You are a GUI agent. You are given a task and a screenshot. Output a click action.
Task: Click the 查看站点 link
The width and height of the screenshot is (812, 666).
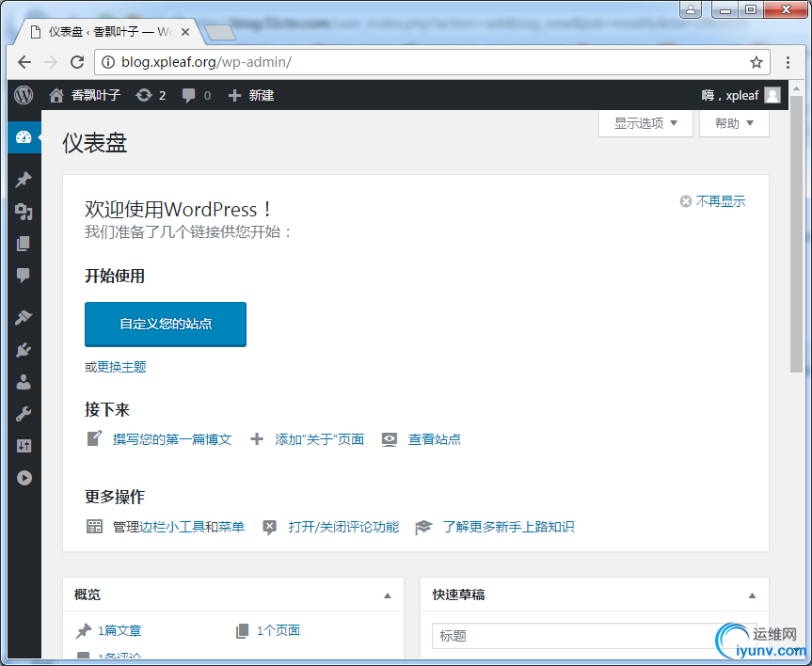coord(435,439)
